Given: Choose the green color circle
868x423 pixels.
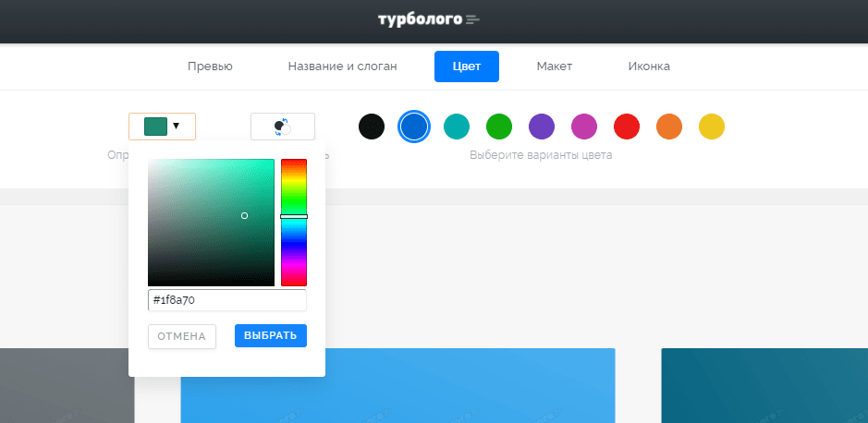Looking at the screenshot, I should 499,127.
